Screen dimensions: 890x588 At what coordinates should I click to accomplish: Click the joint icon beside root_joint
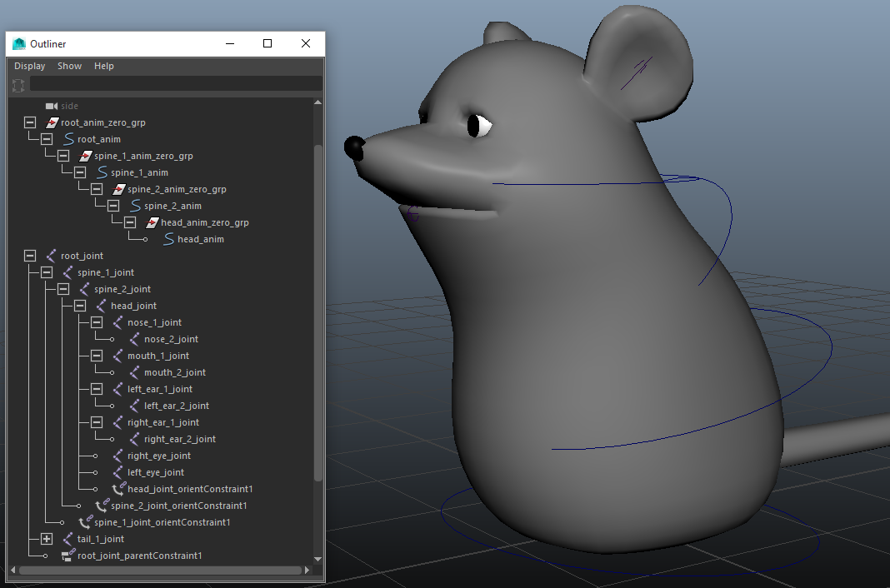tap(52, 256)
